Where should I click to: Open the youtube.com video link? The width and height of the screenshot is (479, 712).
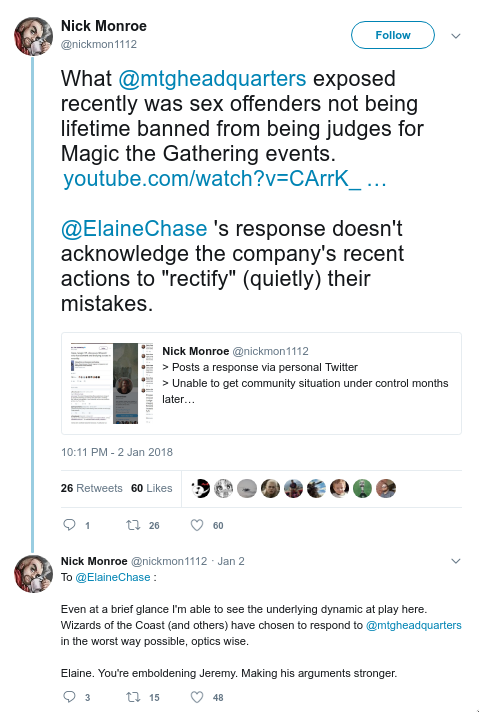point(225,178)
